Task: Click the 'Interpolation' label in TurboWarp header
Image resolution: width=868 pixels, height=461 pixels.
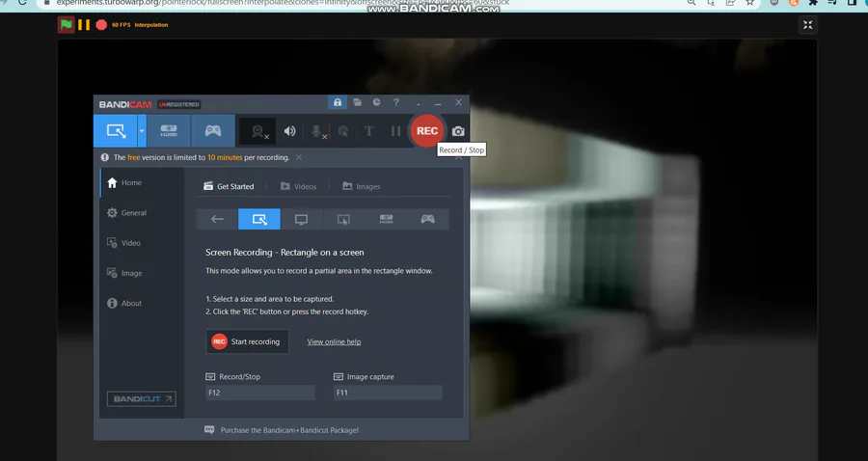Action: 151,25
